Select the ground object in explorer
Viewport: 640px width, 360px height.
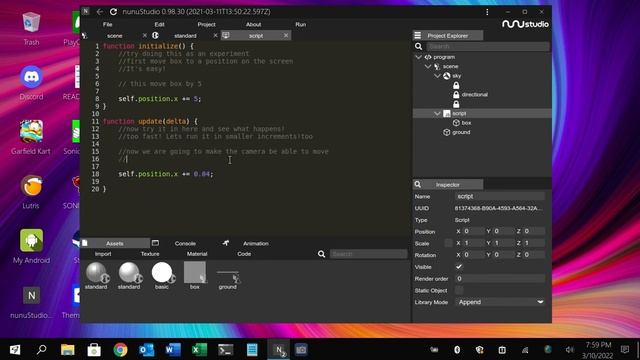[x=461, y=132]
